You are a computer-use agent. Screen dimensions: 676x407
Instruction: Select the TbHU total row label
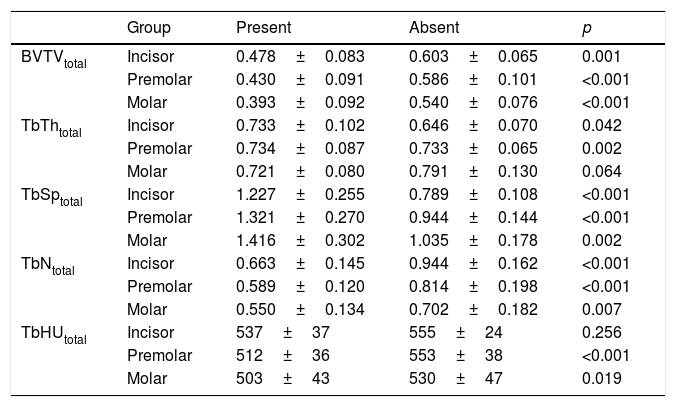tap(54, 334)
